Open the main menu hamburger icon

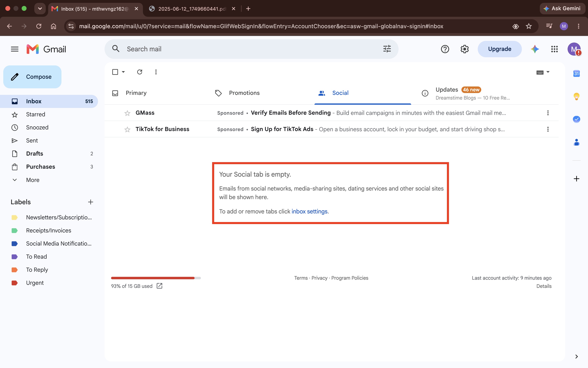(14, 49)
